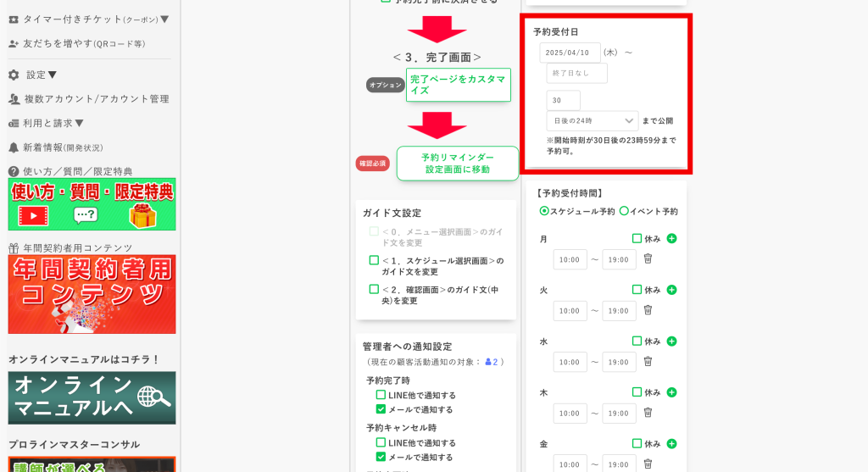
Task: Check 休み for 火 (Tuesday)
Action: tap(637, 290)
